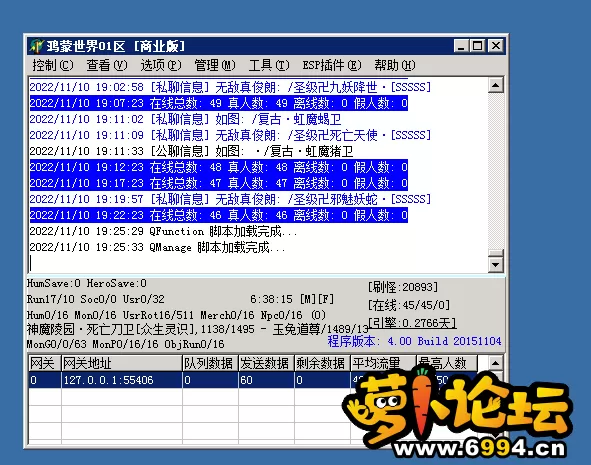The height and width of the screenshot is (465, 591).
Task: Click the HumSave:0 HeroSave:0 status line
Action: click(87, 283)
